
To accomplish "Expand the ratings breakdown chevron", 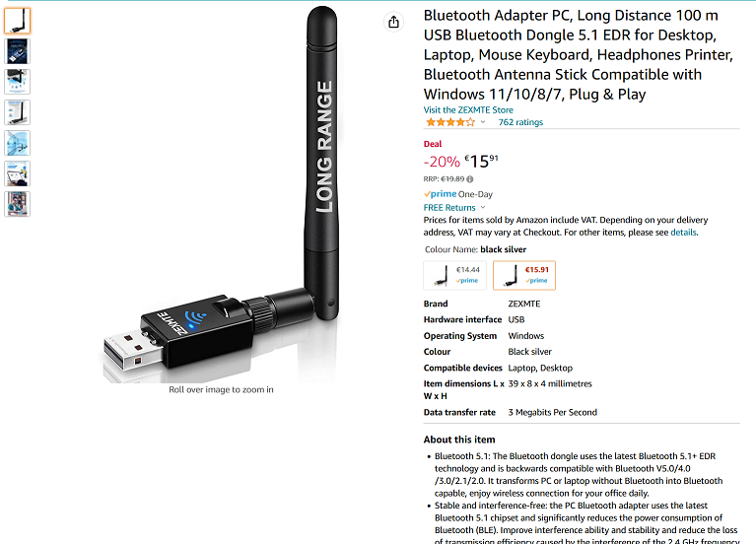I will point(483,122).
